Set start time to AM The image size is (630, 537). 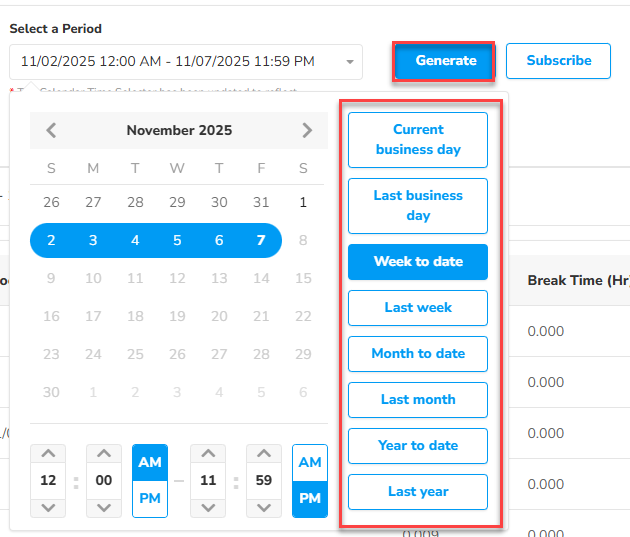150,463
